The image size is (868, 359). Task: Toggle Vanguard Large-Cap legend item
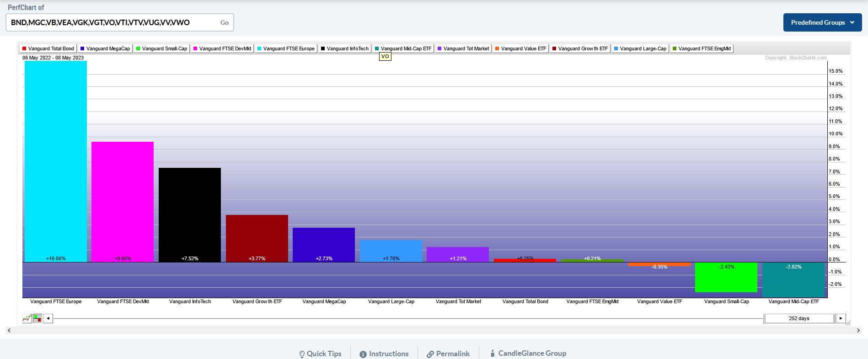[640, 48]
